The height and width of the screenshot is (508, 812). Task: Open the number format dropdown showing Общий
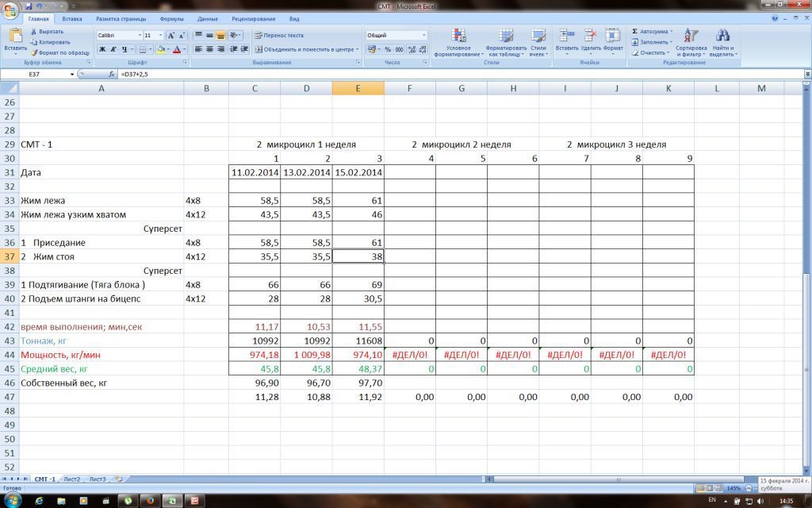point(424,36)
